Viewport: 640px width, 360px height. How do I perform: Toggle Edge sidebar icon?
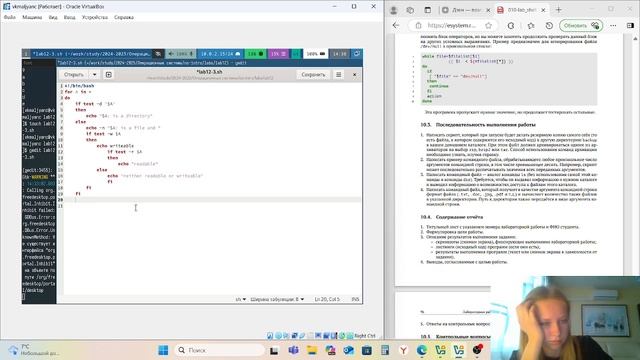click(x=630, y=25)
